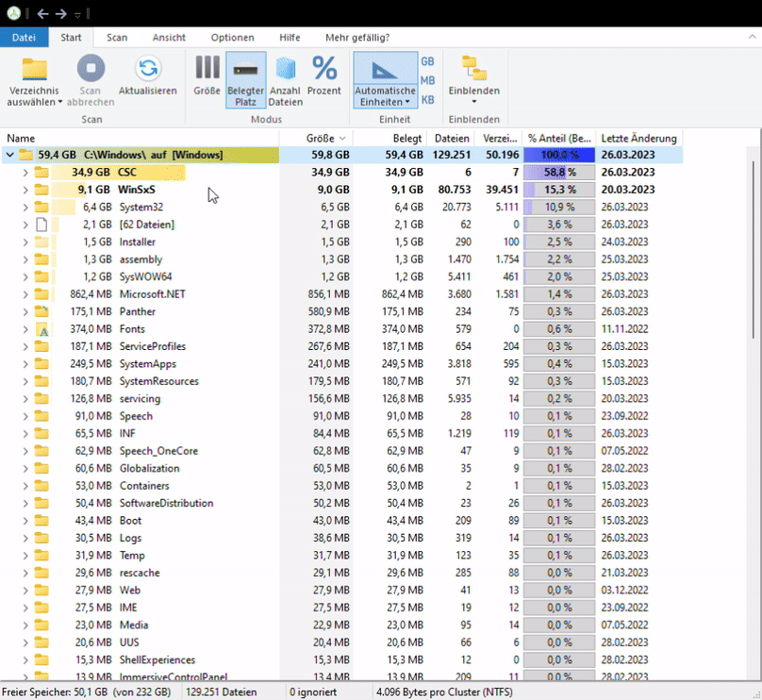
Task: Sort by the Name column header
Action: click(x=140, y=138)
